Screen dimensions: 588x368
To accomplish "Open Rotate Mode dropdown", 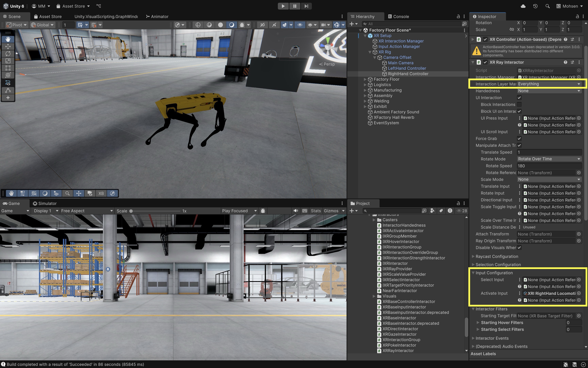I will 549,159.
